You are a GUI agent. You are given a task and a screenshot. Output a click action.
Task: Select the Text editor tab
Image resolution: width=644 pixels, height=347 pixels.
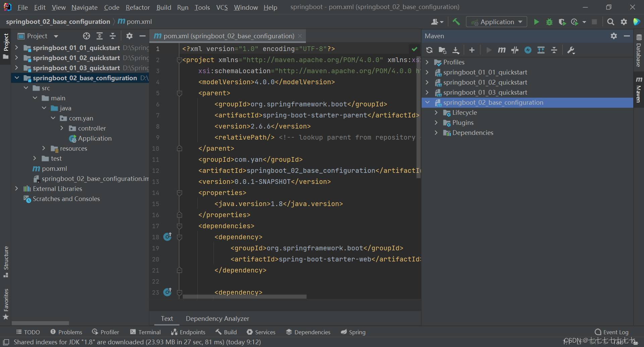point(167,318)
